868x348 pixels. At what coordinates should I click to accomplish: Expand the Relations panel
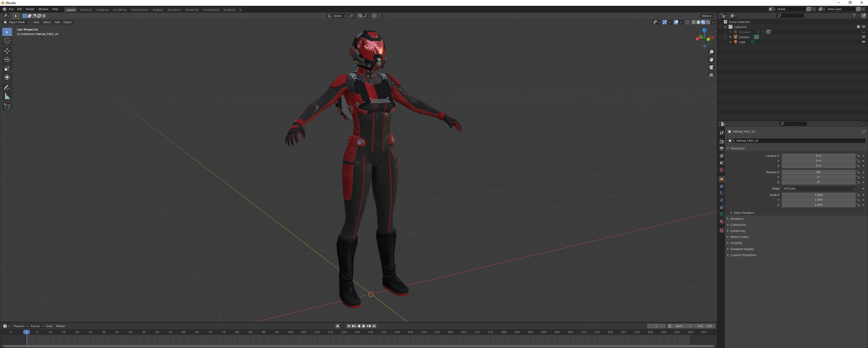[737, 219]
